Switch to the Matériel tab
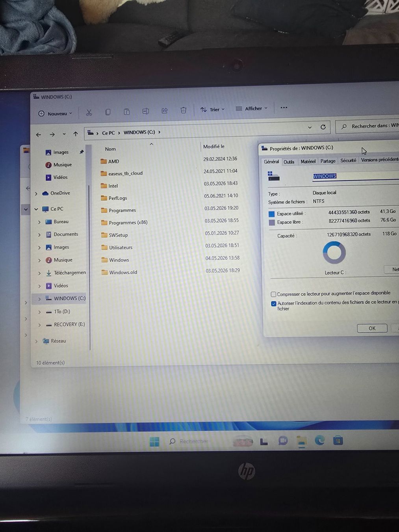Image resolution: width=399 pixels, height=532 pixels. click(x=308, y=162)
